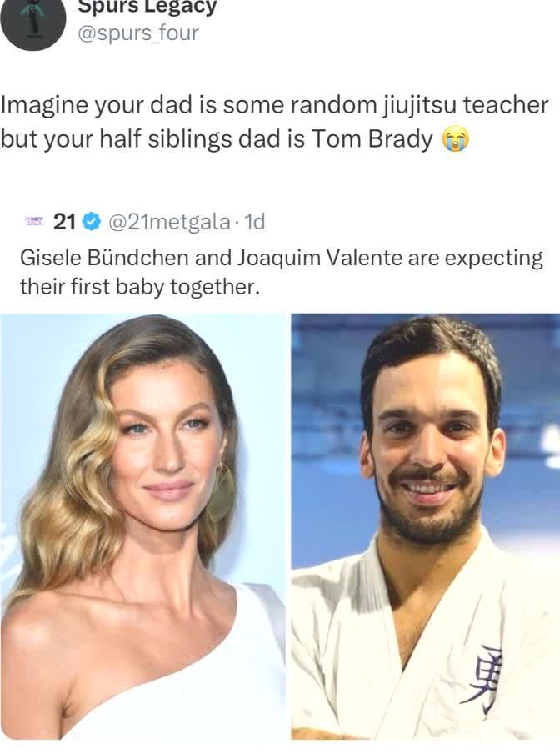Open the right photo of man in gi
Image resolution: width=560 pixels, height=754 pixels.
(x=425, y=525)
